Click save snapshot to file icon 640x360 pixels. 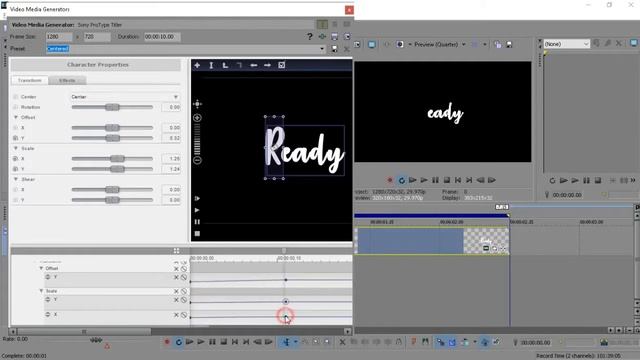[509, 44]
